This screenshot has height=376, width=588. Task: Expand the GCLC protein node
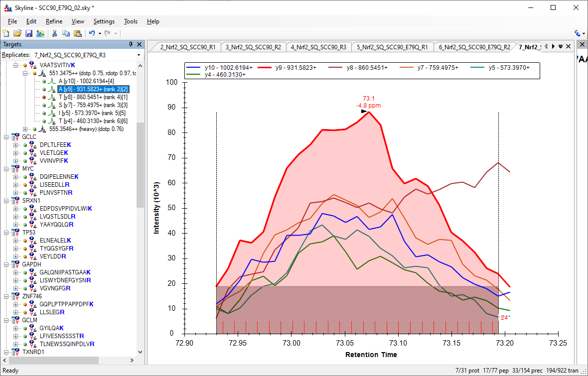(6, 137)
